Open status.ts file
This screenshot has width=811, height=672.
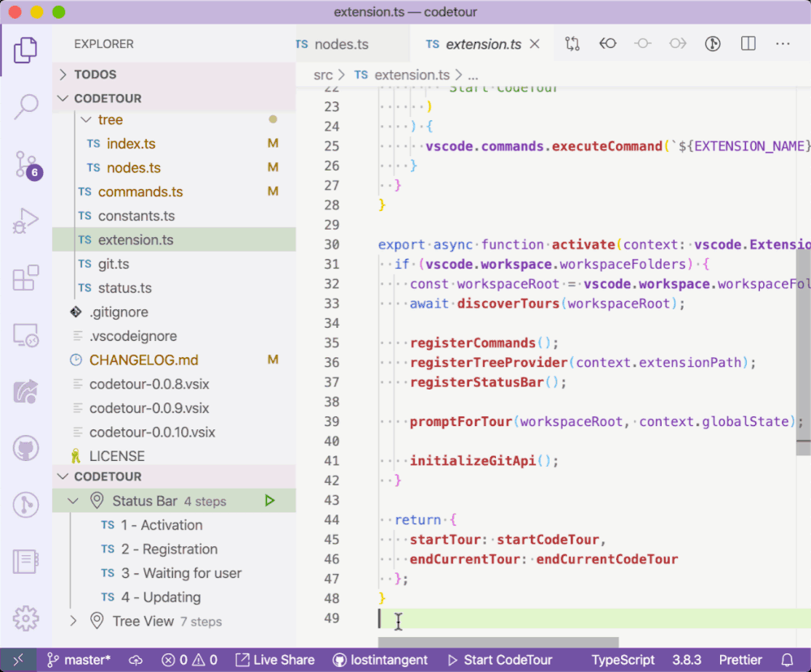tap(174, 288)
